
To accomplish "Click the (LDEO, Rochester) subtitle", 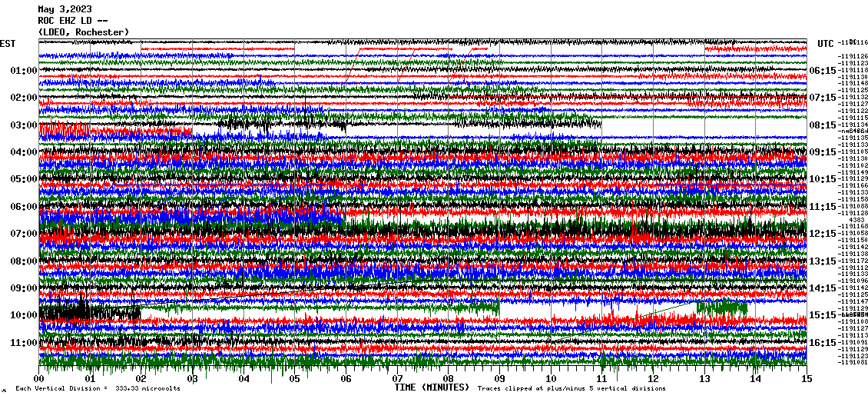I will [83, 32].
